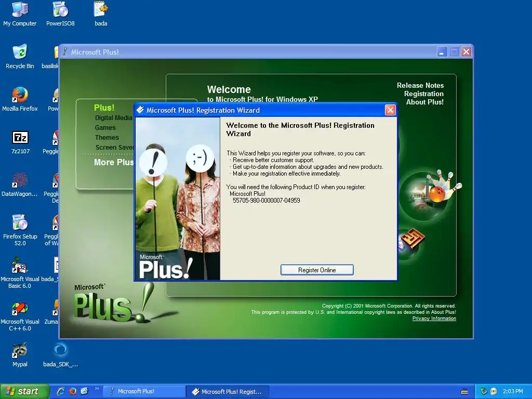Click the Product ID number text
Screen dimensions: 532x399
[x=267, y=201]
